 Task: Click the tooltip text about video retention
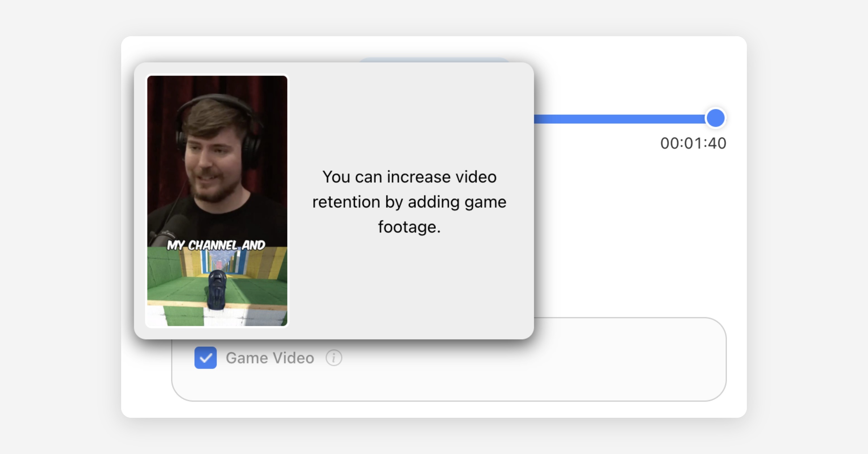409,201
